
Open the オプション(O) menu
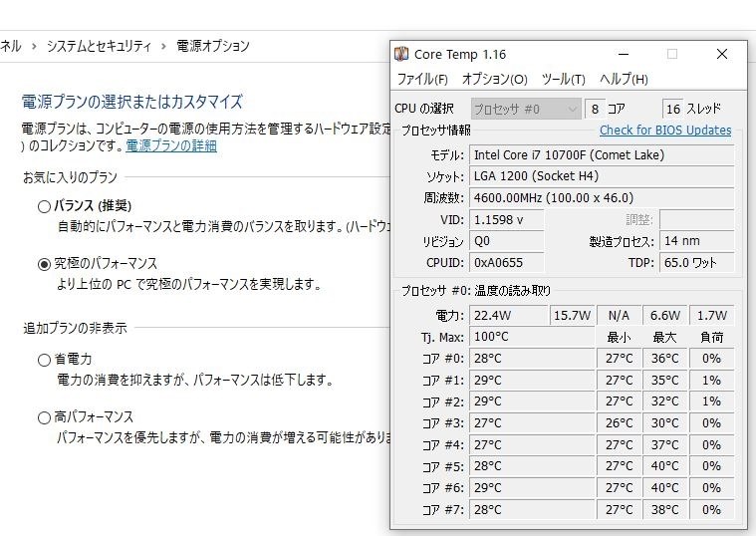pyautogui.click(x=494, y=80)
